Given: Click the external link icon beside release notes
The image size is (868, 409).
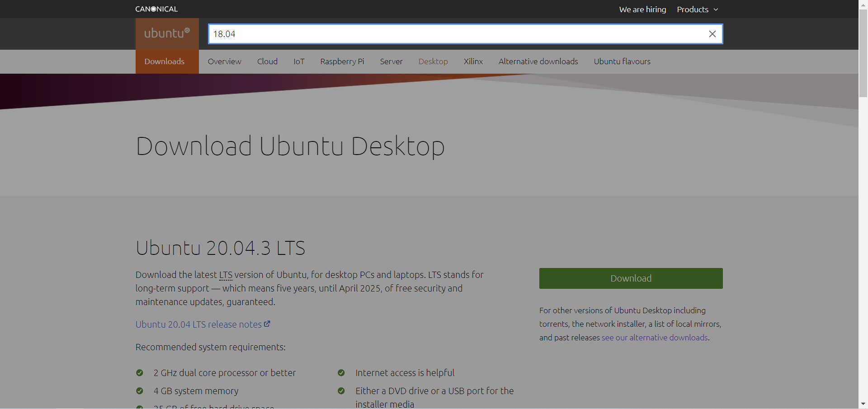Looking at the screenshot, I should click(x=267, y=324).
